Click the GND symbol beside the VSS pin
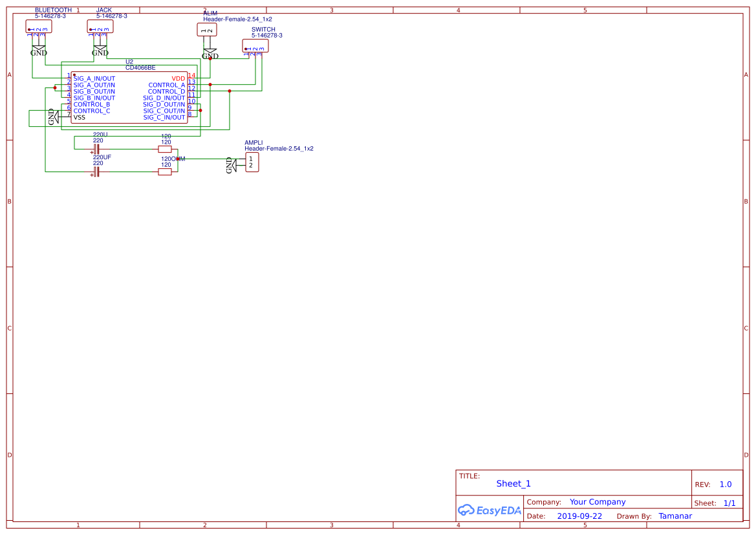Screen dimensions: 756x535 [x=55, y=115]
